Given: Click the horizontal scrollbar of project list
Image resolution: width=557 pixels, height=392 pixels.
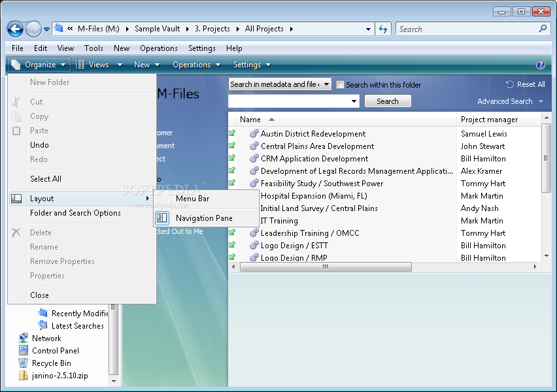Looking at the screenshot, I should click(x=326, y=267).
